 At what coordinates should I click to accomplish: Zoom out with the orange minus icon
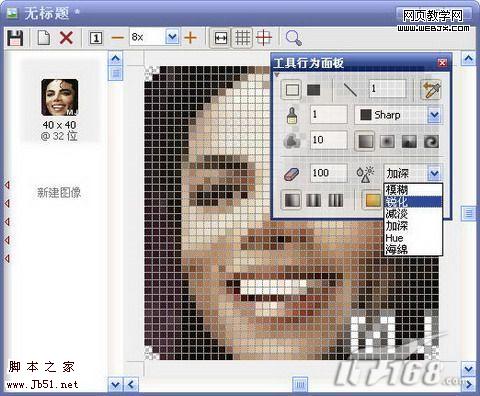[118, 38]
